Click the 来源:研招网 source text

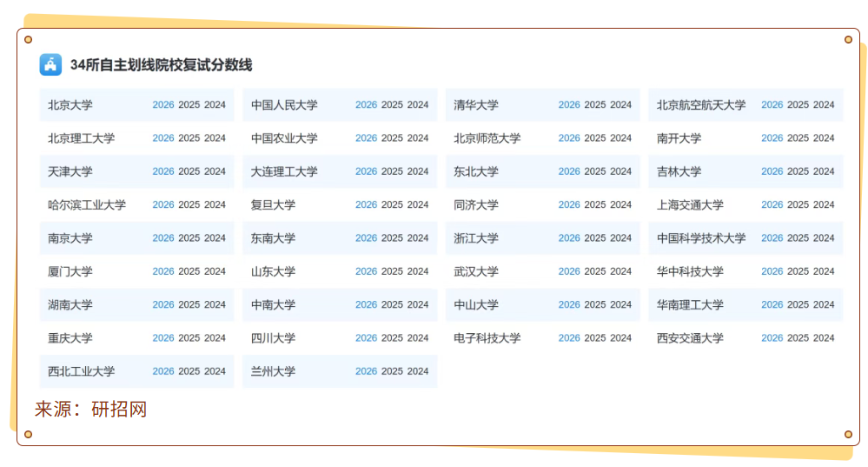tap(91, 410)
